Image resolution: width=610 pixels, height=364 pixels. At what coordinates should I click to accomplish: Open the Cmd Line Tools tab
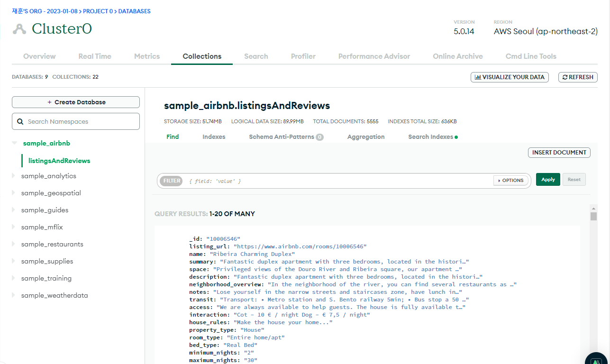pos(531,56)
